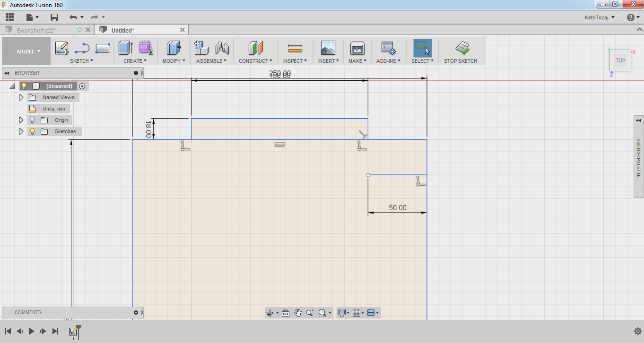The image size is (644, 343).
Task: Click the STOP SKETCH button
Action: pos(461,51)
